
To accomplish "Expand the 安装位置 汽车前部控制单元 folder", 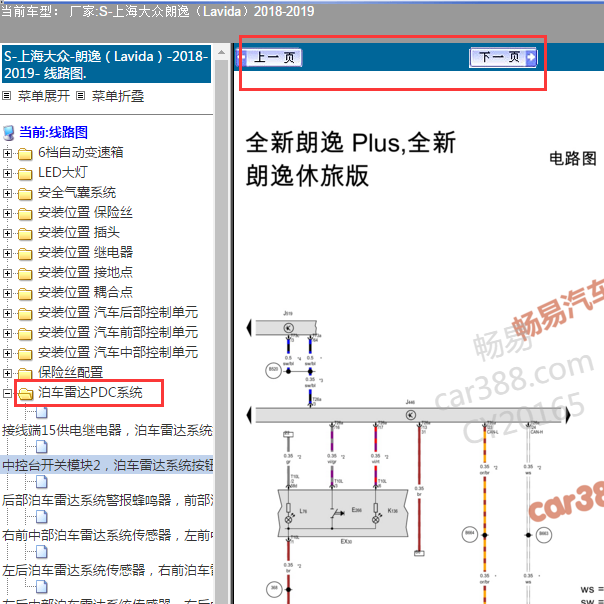I will (7, 333).
